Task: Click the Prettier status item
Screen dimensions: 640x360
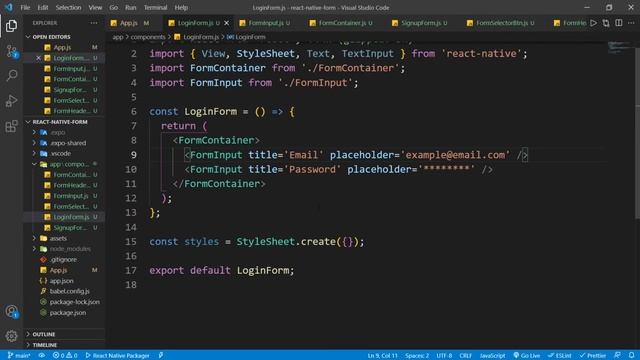Action: pos(593,356)
